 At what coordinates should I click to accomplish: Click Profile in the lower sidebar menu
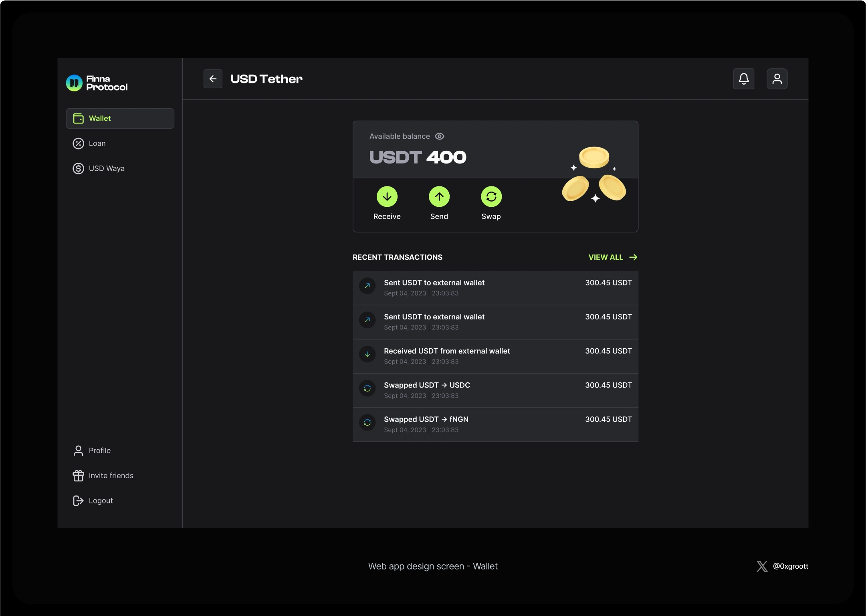[100, 450]
